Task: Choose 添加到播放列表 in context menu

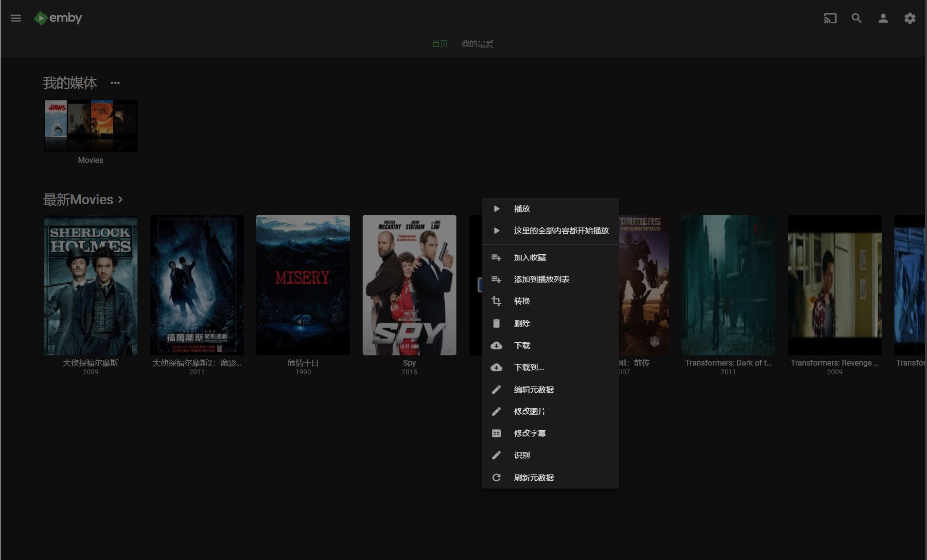Action: [541, 279]
